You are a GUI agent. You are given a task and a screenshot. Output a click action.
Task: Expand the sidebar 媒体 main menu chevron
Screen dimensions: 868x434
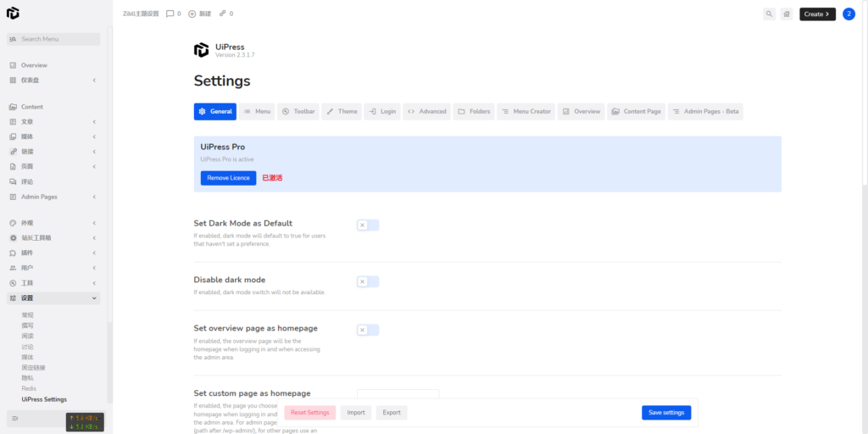click(x=94, y=136)
